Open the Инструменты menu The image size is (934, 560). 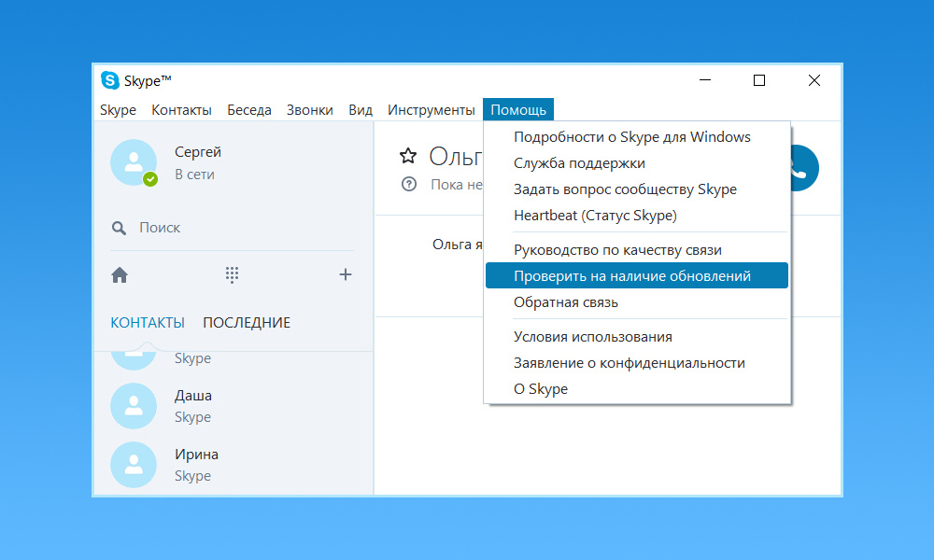click(x=432, y=110)
